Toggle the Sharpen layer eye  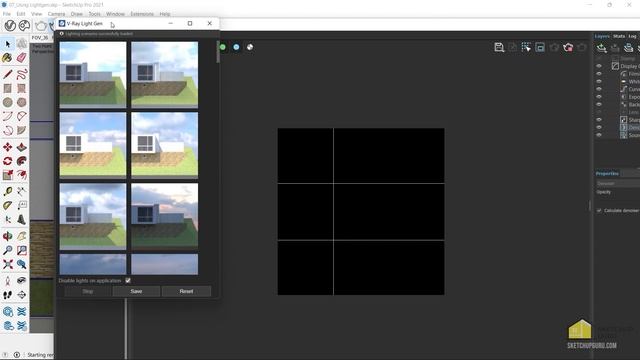tap(599, 120)
